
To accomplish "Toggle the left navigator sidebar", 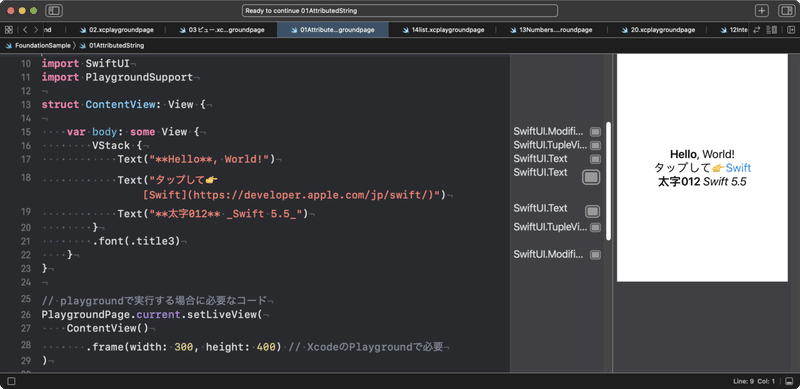I will click(54, 11).
